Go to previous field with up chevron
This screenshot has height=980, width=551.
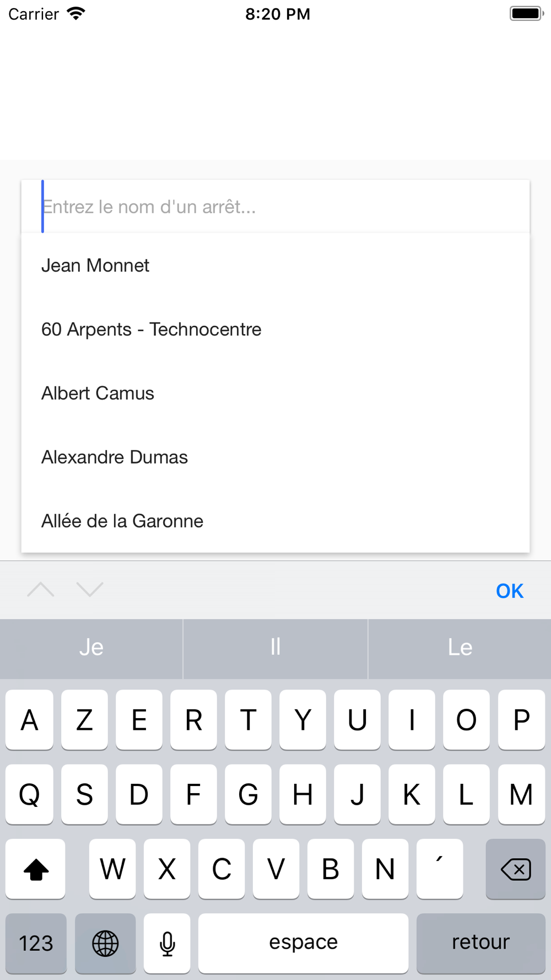[x=41, y=590]
